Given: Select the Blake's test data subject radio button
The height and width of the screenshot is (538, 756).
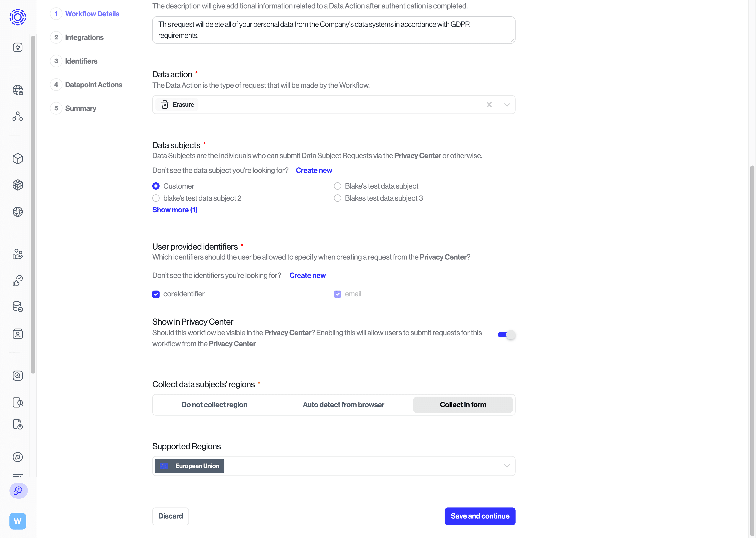Looking at the screenshot, I should coord(337,186).
